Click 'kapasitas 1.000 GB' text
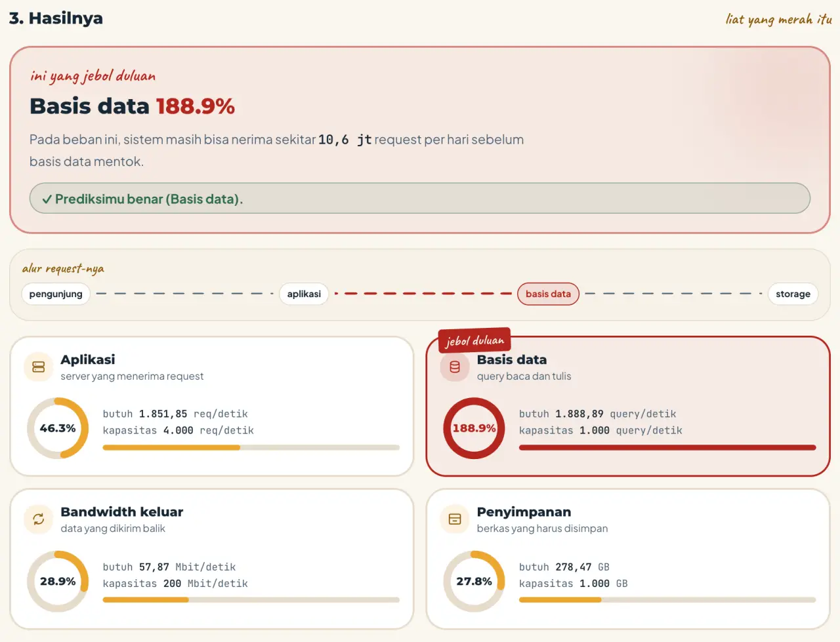 point(574,583)
